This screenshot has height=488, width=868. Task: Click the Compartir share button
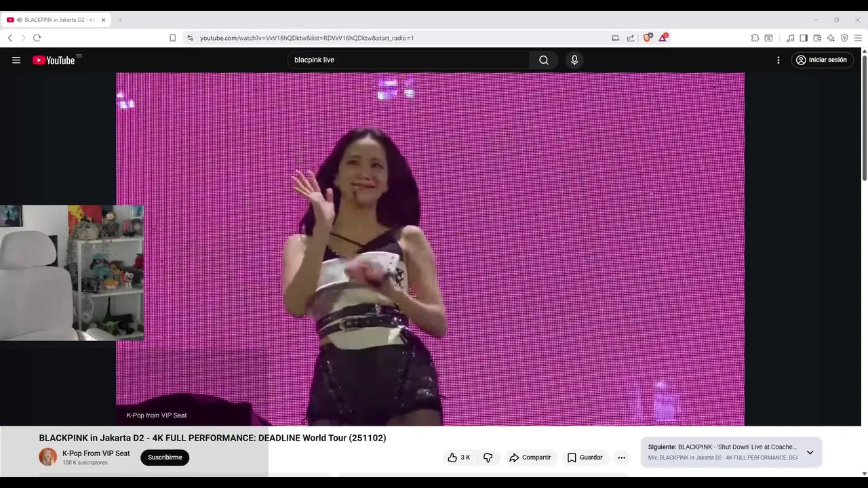(530, 457)
